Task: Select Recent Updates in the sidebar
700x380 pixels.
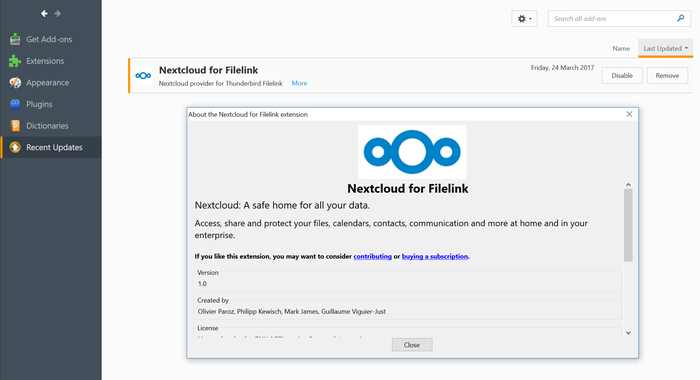Action: click(x=51, y=147)
